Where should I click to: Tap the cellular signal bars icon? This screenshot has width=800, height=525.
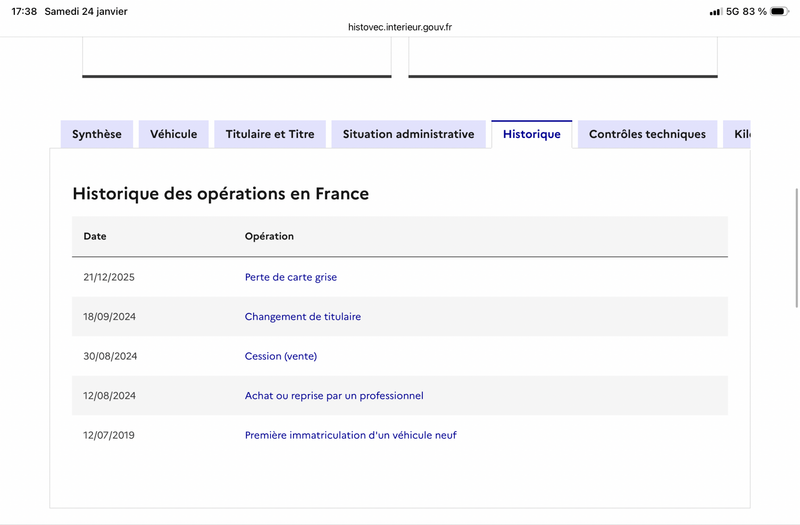[715, 12]
